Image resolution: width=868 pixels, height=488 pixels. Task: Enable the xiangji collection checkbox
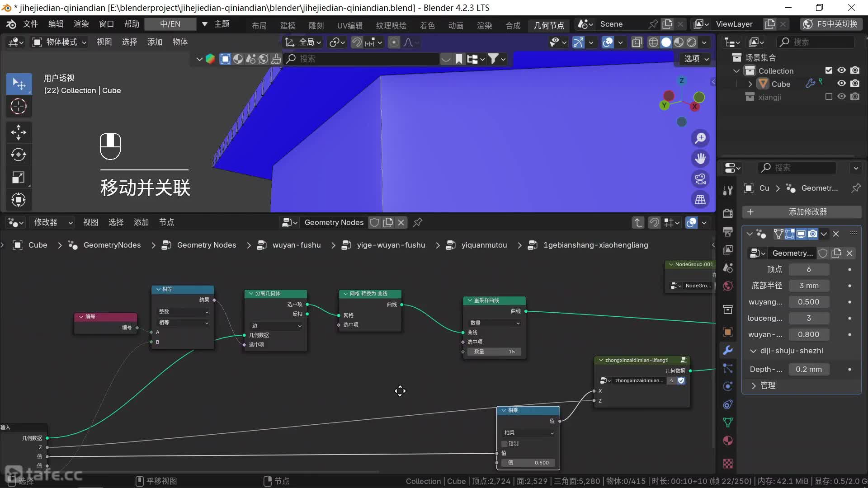click(x=829, y=97)
